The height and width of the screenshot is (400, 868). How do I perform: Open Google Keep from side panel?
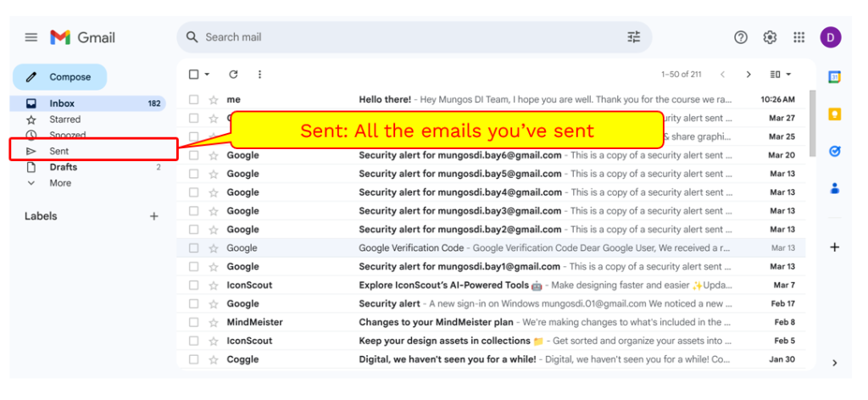point(834,114)
